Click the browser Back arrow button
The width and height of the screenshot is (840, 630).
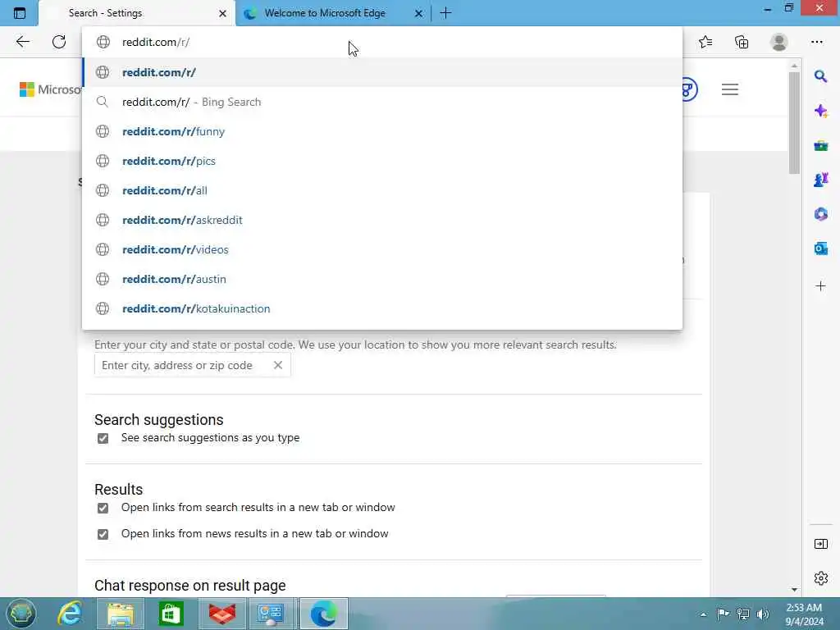coord(22,42)
